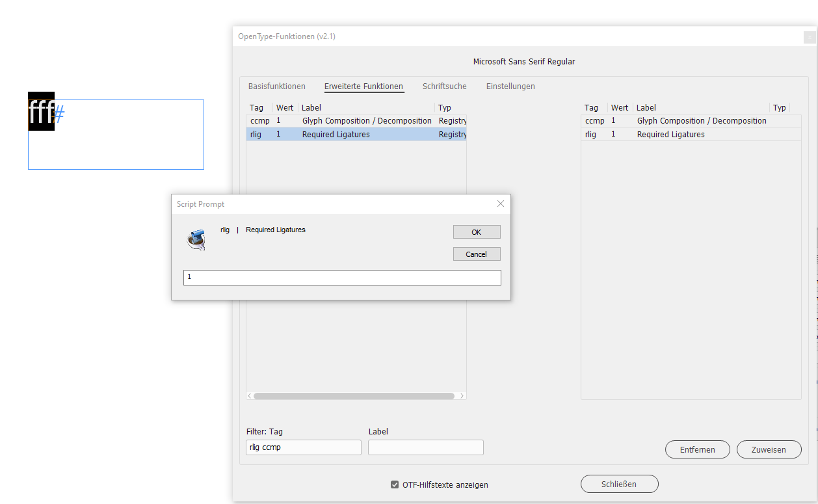
Task: Confirm the Script Prompt with OK
Action: tap(477, 232)
